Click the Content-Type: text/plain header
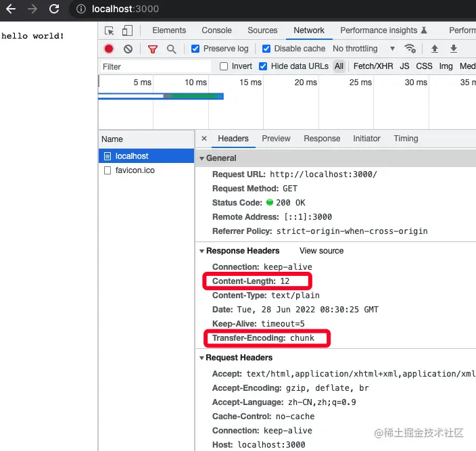The width and height of the screenshot is (476, 451). (x=266, y=295)
